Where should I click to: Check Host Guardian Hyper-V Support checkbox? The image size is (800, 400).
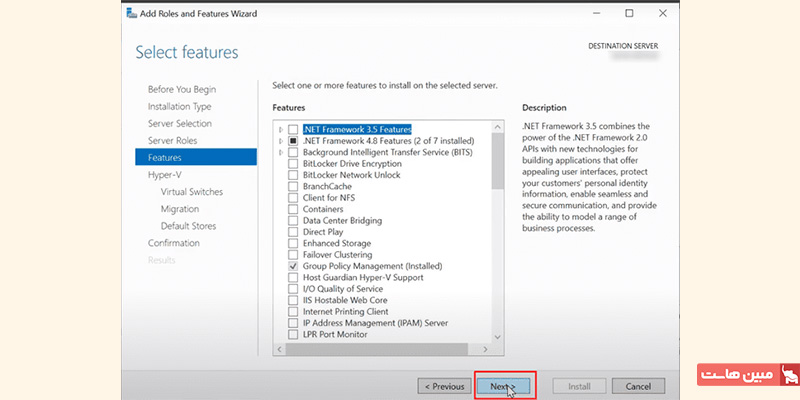293,278
